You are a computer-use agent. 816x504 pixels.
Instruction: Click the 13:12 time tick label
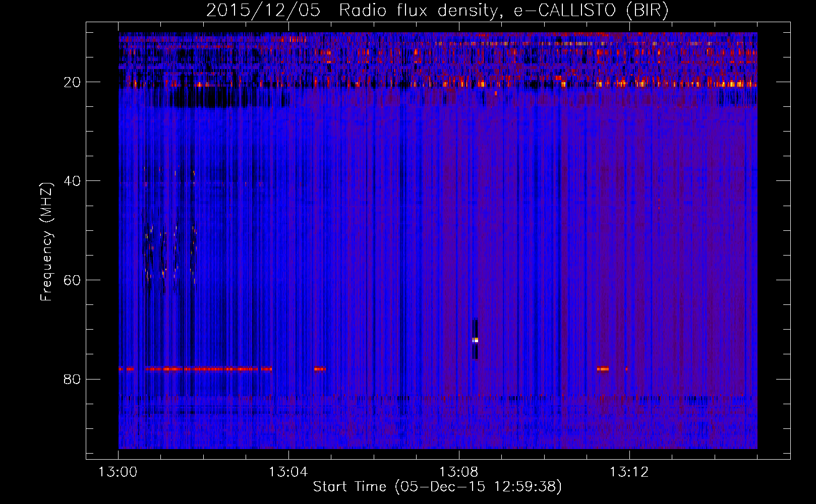629,472
